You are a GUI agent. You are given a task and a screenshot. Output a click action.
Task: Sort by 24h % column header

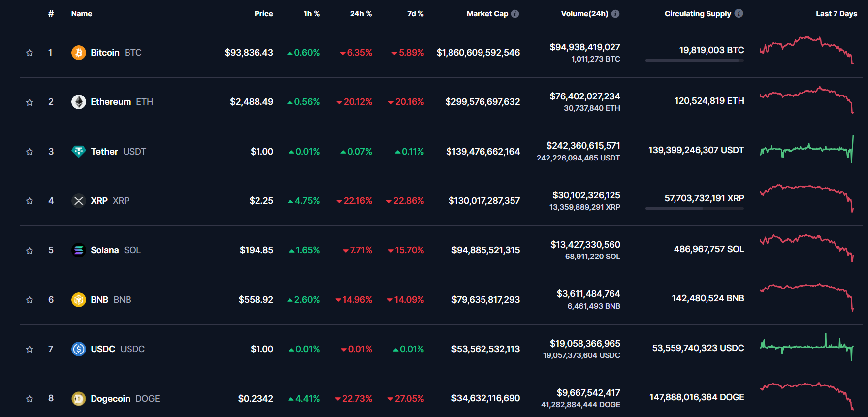[x=360, y=14]
